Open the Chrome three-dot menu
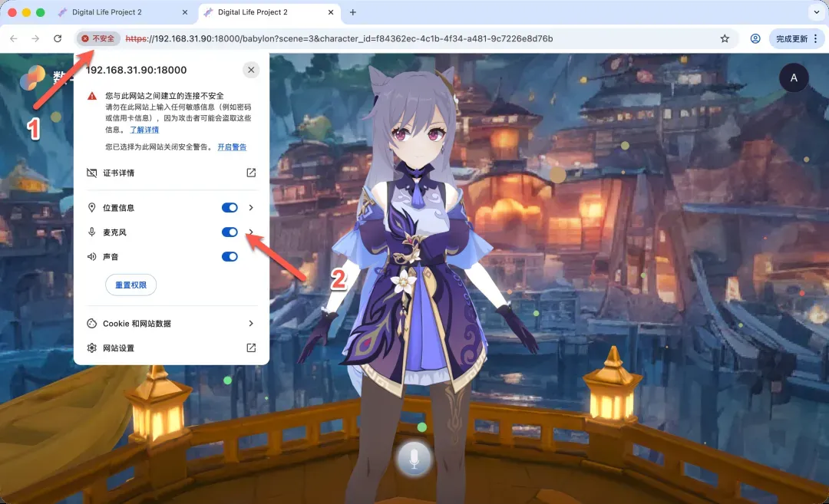This screenshot has width=829, height=504. tap(816, 38)
